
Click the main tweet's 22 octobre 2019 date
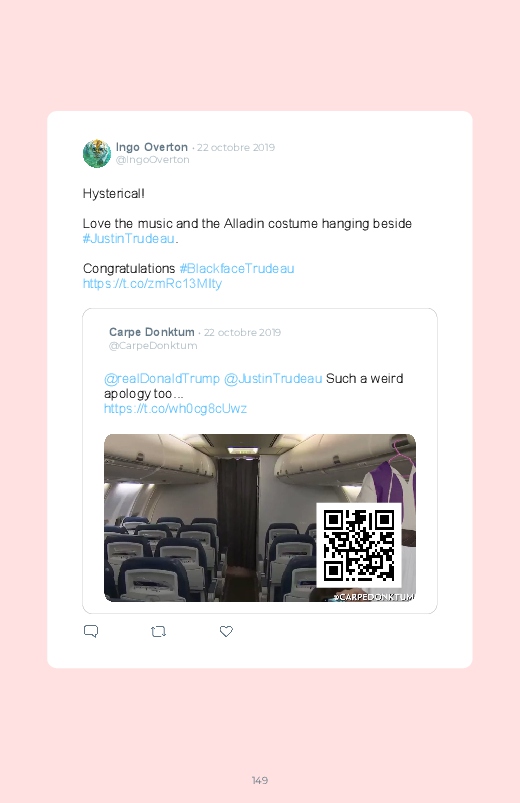coord(236,147)
